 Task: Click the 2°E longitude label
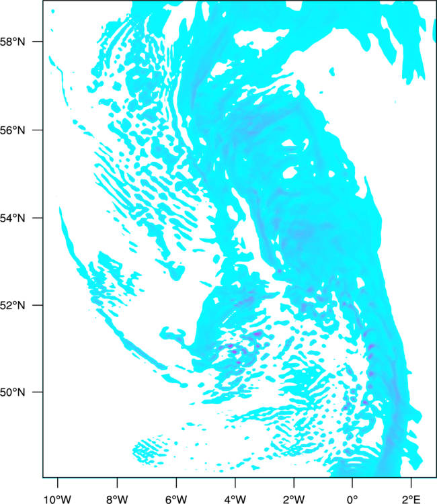point(411,499)
